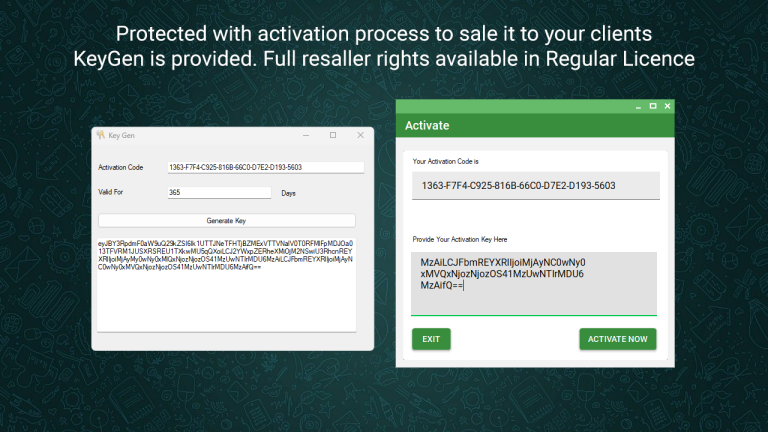
Task: Click the Valid For label
Action: [110, 193]
